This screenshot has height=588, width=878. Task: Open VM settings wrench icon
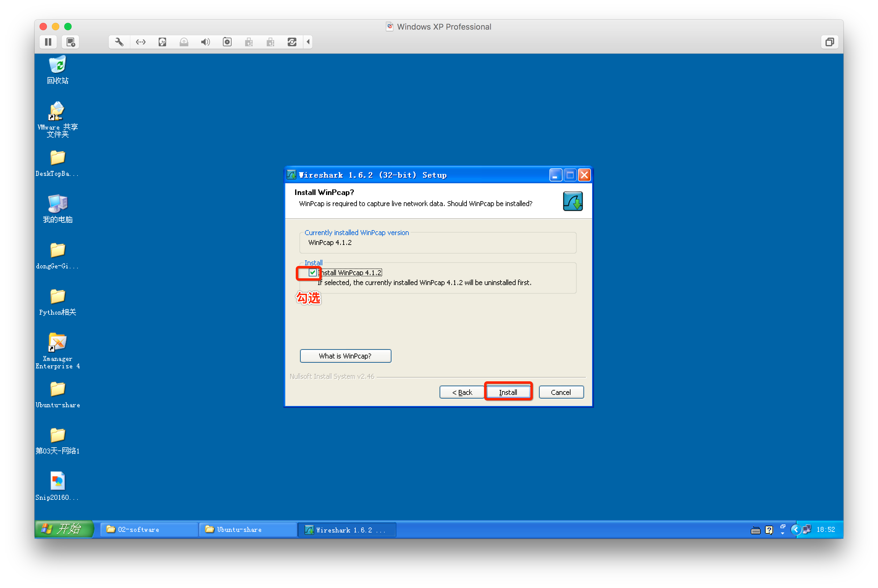tap(119, 42)
